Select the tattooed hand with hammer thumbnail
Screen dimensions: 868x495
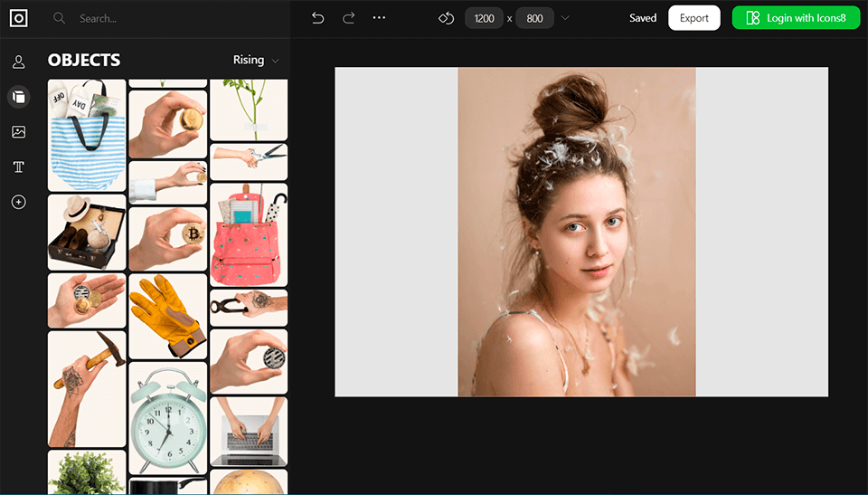pyautogui.click(x=87, y=389)
